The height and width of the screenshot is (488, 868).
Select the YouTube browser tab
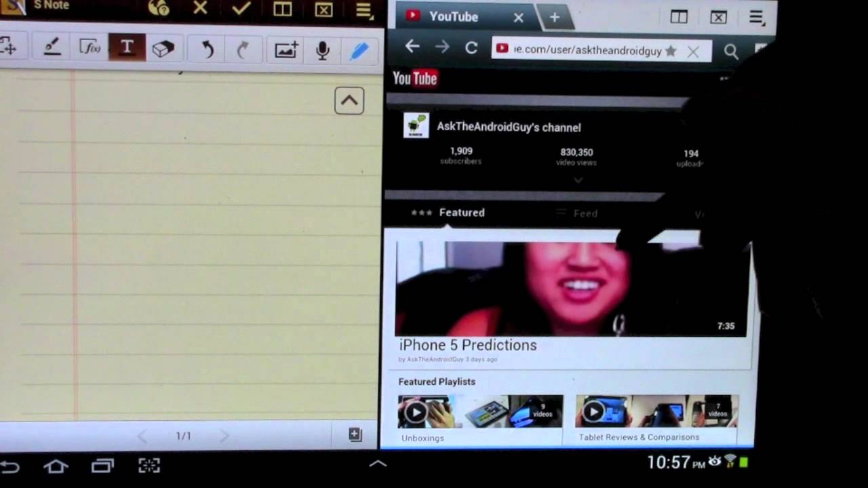click(x=453, y=17)
